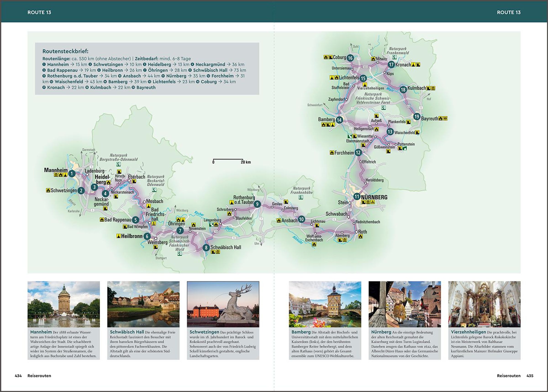The width and height of the screenshot is (548, 392).
Task: Click castle icon beside Forchheim label
Action: (332, 153)
